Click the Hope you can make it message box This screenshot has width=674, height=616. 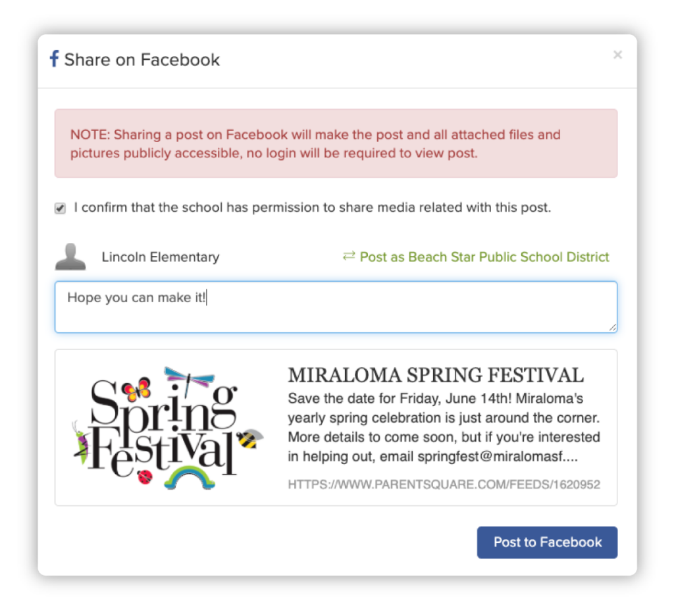(x=336, y=307)
